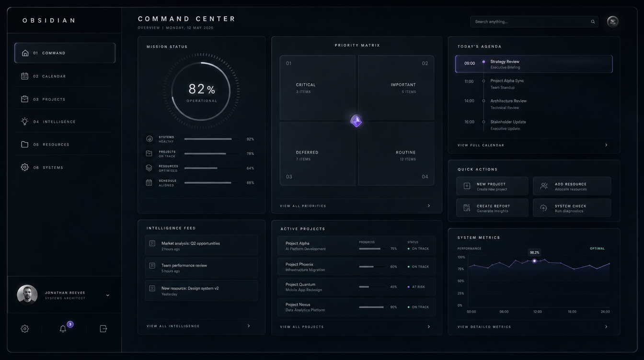
Task: Go to Intelligence in the sidebar
Action: [65, 122]
